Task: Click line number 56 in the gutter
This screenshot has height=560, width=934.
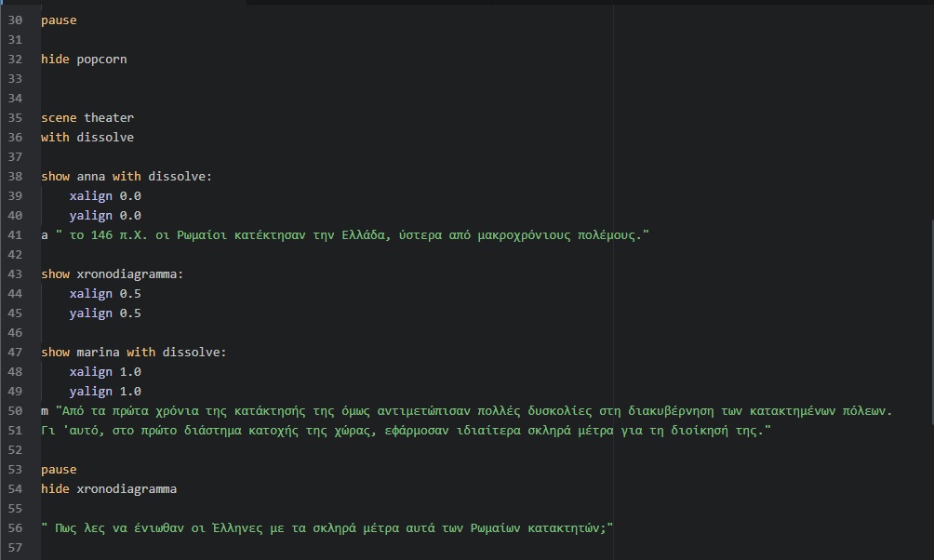Action: click(15, 528)
